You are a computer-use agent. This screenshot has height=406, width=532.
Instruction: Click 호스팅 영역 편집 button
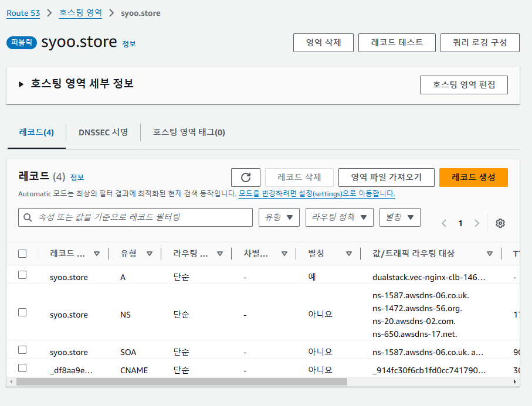click(464, 85)
